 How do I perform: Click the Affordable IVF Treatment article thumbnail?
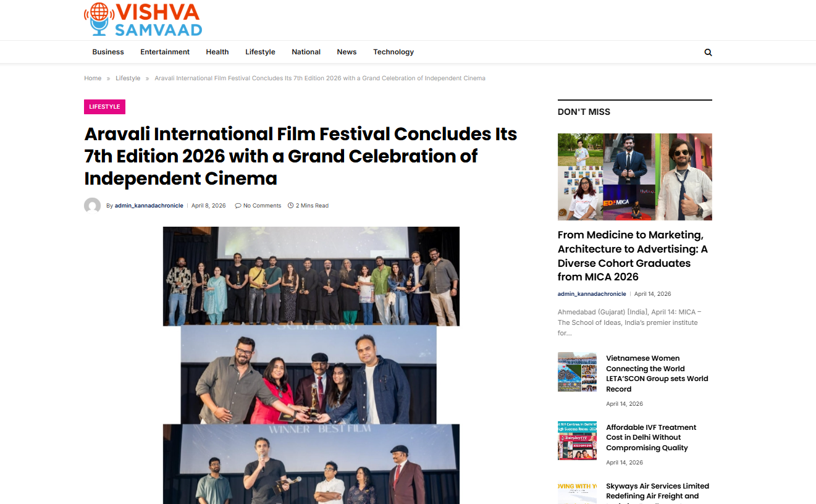pyautogui.click(x=577, y=440)
